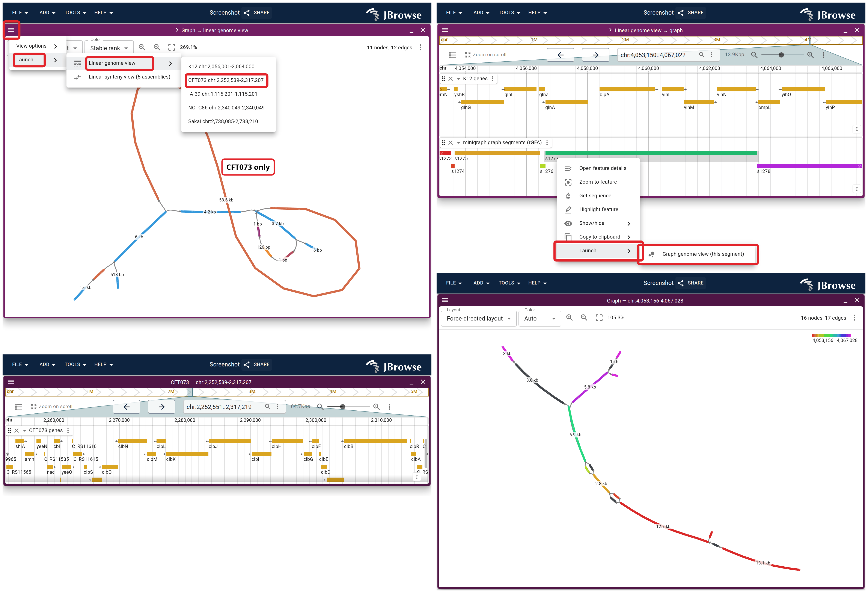This screenshot has height=593, width=868.
Task: Open track selector in top-right linear genome view
Action: (452, 55)
